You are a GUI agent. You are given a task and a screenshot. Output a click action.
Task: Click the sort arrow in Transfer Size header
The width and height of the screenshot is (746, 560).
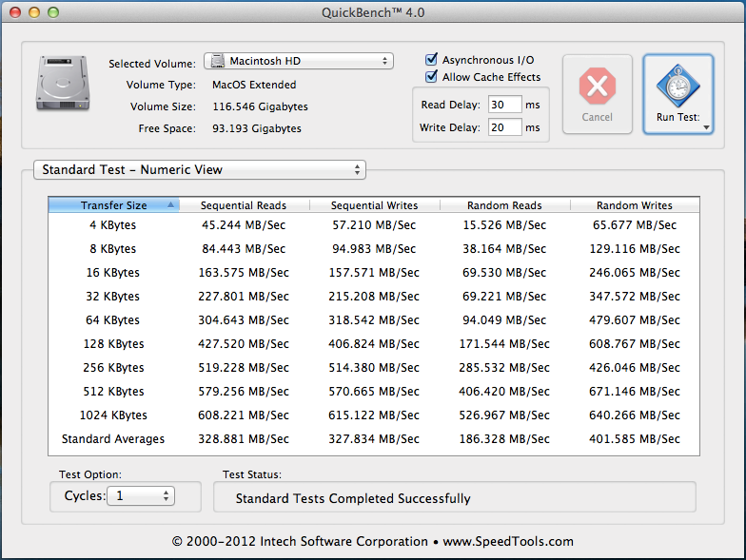coord(170,204)
